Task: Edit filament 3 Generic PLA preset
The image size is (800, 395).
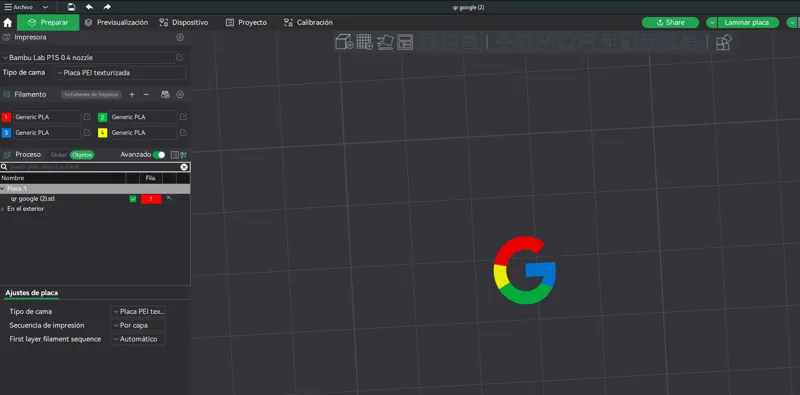Action: coord(87,133)
